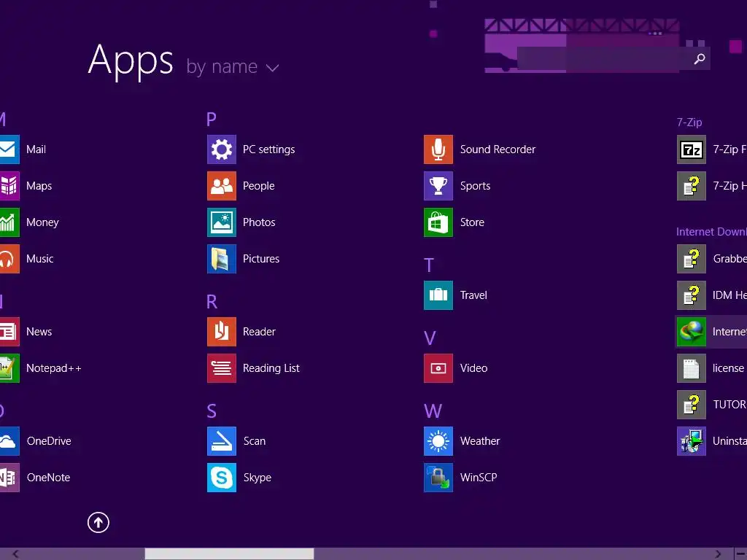
Task: Open the TUTOR help file icon
Action: point(692,405)
